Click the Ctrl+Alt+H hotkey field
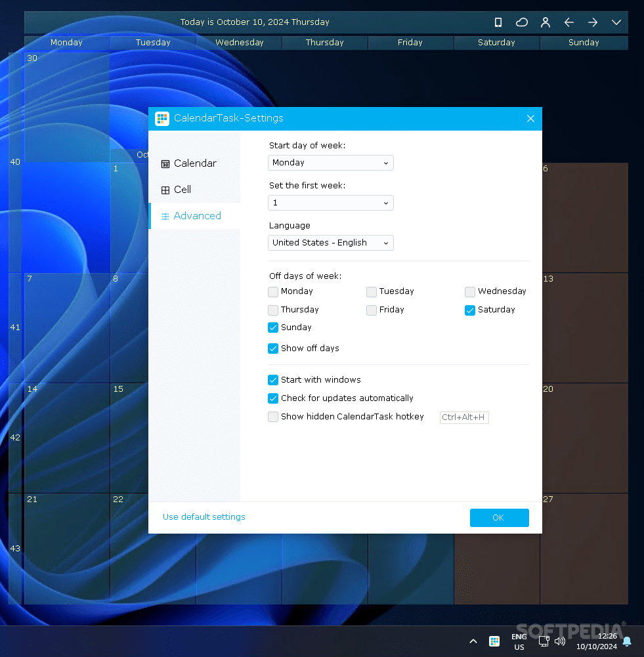 pos(464,417)
